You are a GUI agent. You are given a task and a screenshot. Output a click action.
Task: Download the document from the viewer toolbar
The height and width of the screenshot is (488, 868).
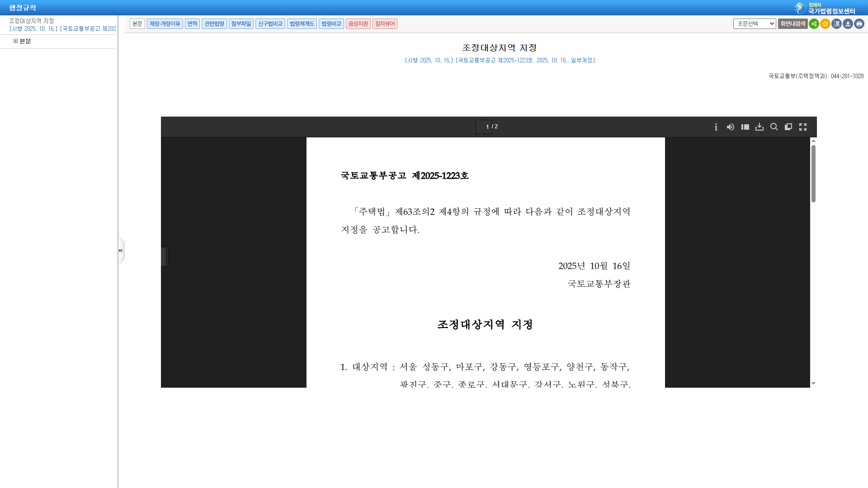pos(759,127)
